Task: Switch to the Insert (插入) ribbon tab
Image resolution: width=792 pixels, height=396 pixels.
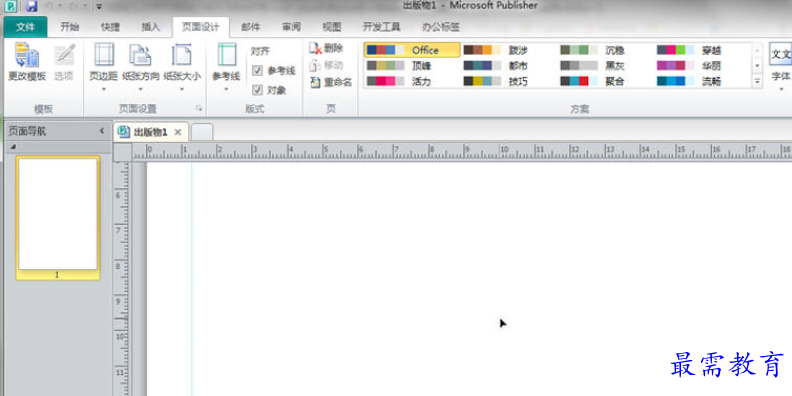Action: point(151,27)
